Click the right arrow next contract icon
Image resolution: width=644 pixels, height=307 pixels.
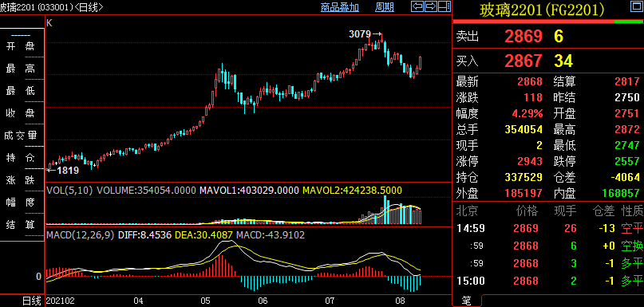tap(431, 6)
